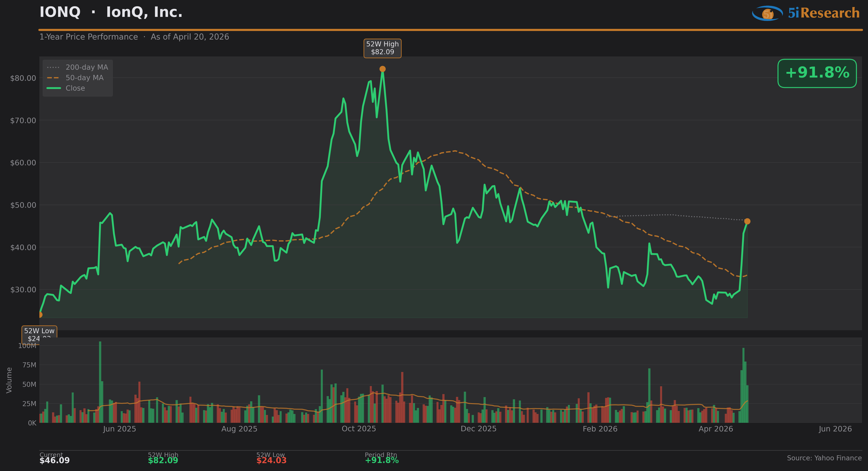Click the Current $46.09 statistic
Image resolution: width=868 pixels, height=471 pixels.
tap(55, 460)
